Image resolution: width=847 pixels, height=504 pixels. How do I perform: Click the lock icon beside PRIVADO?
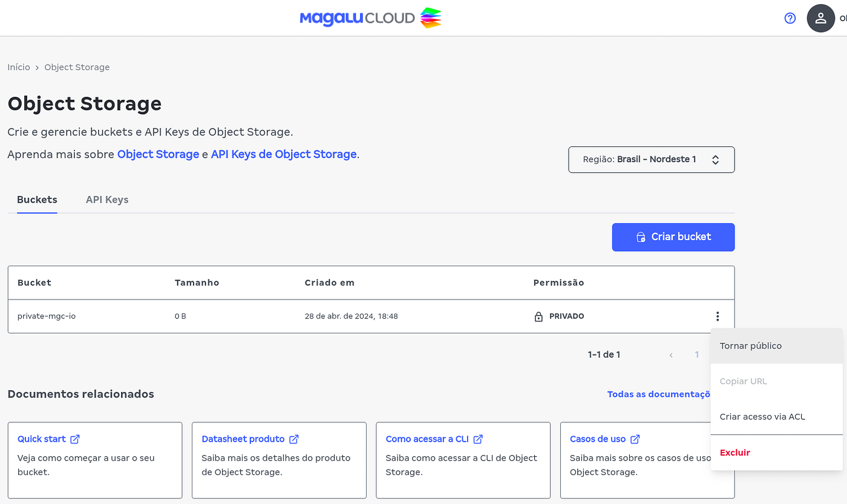[x=538, y=316]
